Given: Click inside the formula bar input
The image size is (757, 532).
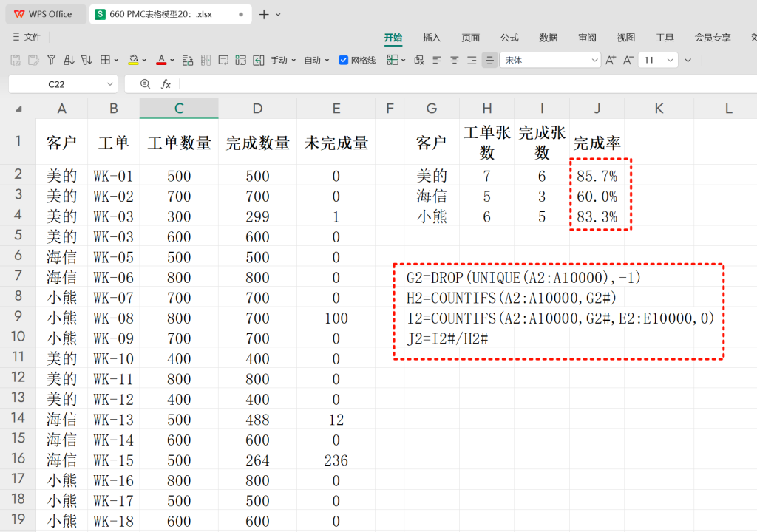Looking at the screenshot, I should pyautogui.click(x=467, y=84).
